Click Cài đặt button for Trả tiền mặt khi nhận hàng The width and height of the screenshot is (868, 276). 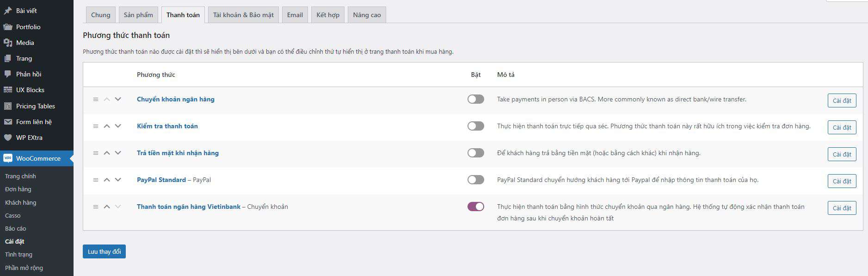(842, 154)
